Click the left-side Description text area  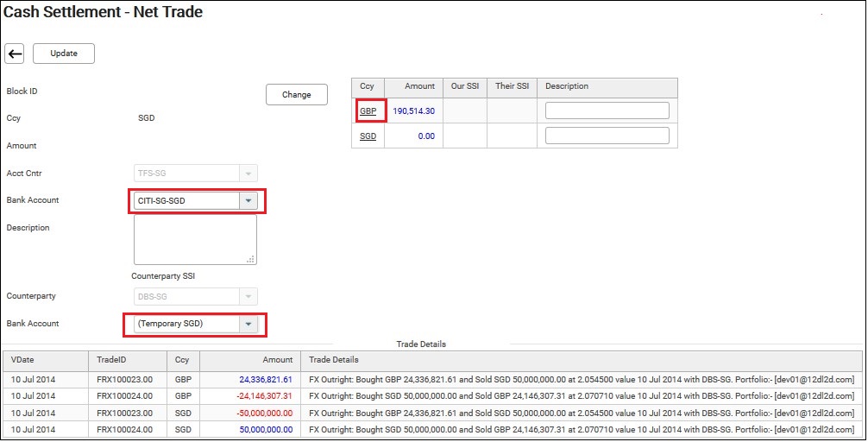pos(195,240)
